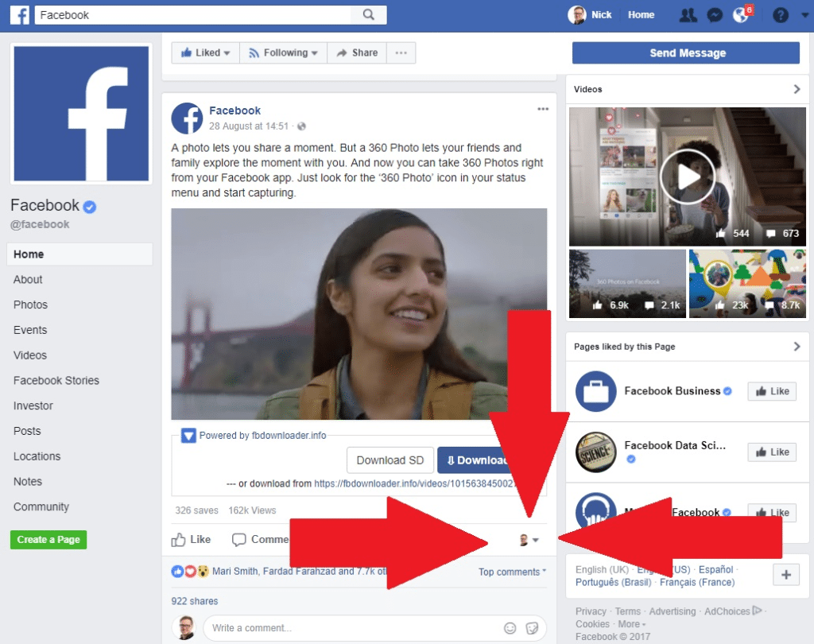Like the Facebook Business page
814x644 pixels.
tap(771, 391)
